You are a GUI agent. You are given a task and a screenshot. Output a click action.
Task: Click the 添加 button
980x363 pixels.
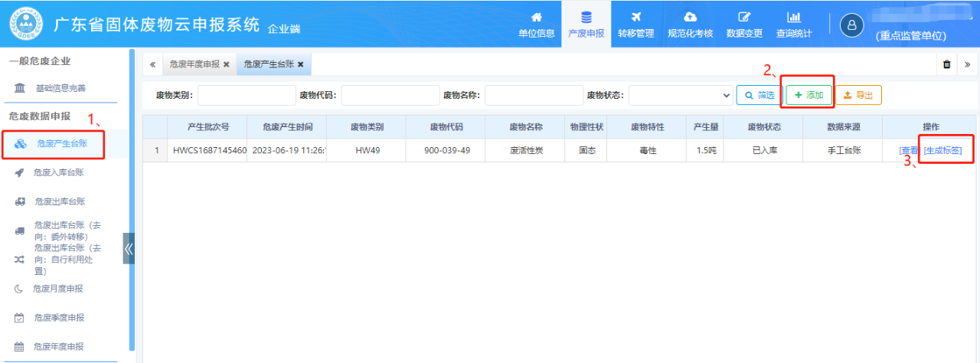809,95
